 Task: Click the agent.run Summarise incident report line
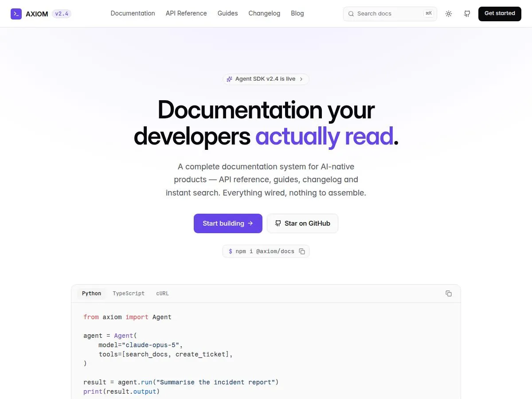[x=181, y=382]
